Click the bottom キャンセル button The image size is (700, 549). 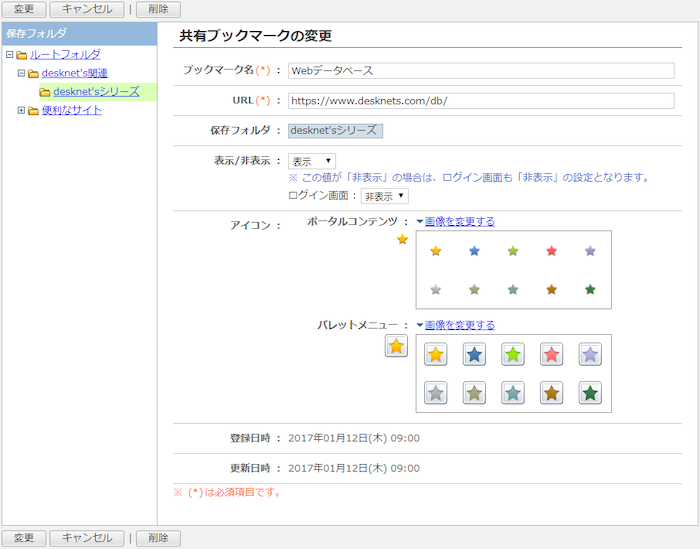pyautogui.click(x=87, y=538)
